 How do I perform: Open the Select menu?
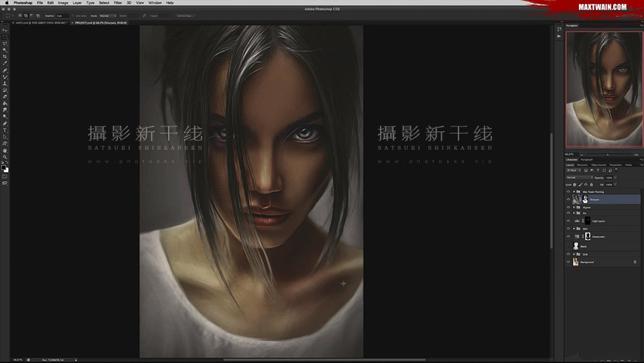pos(104,3)
